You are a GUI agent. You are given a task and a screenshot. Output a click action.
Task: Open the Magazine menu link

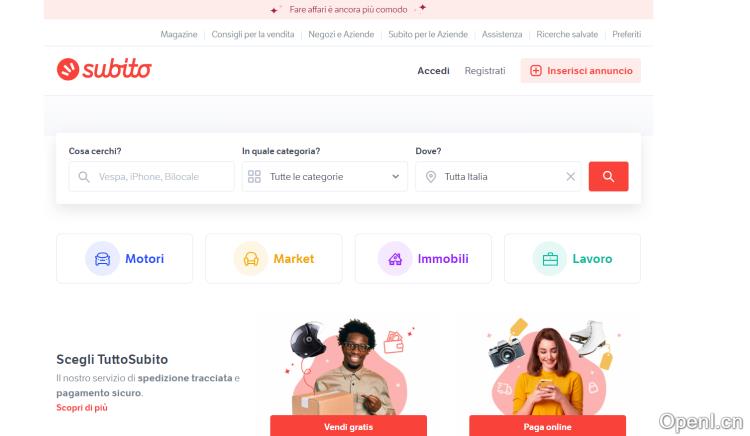tap(178, 34)
